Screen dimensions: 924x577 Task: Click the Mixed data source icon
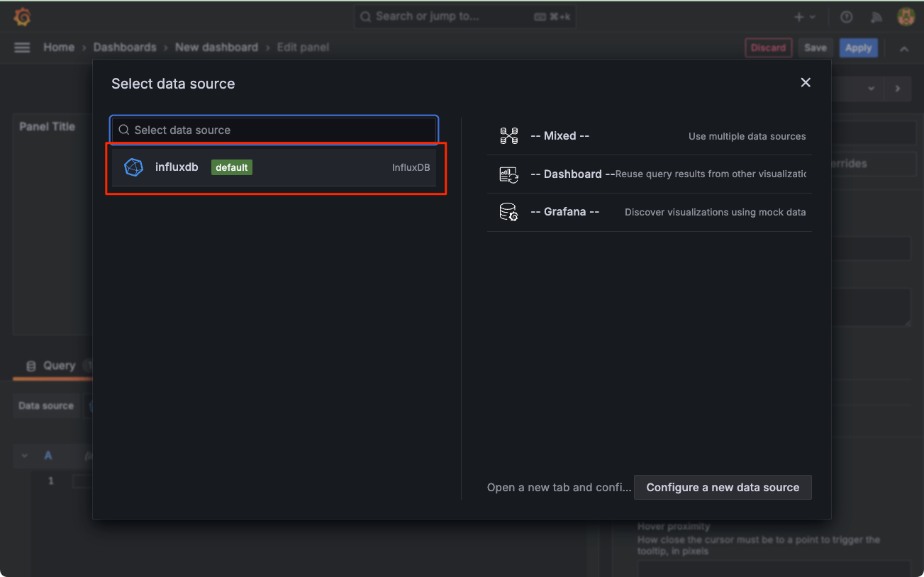[x=509, y=136]
